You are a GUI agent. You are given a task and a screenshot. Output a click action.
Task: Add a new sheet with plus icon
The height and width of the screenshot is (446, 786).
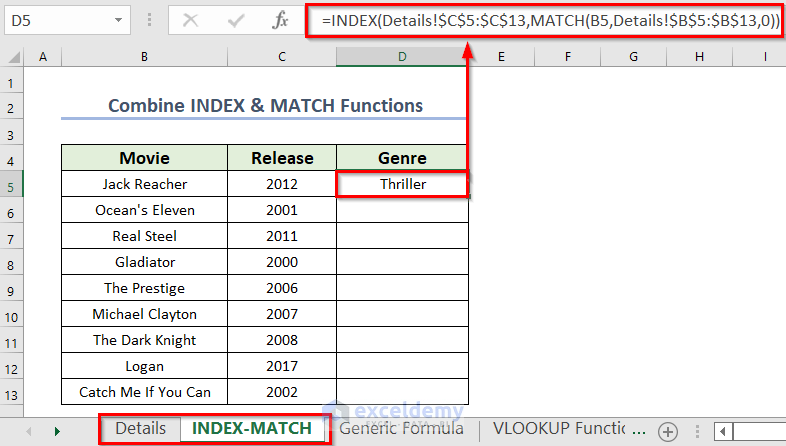667,430
